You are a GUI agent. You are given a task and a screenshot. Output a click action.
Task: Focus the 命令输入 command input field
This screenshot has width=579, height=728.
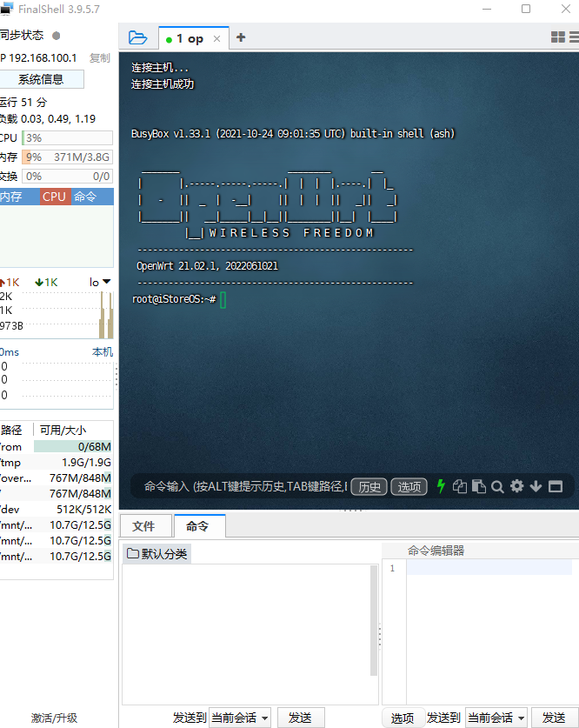[245, 486]
